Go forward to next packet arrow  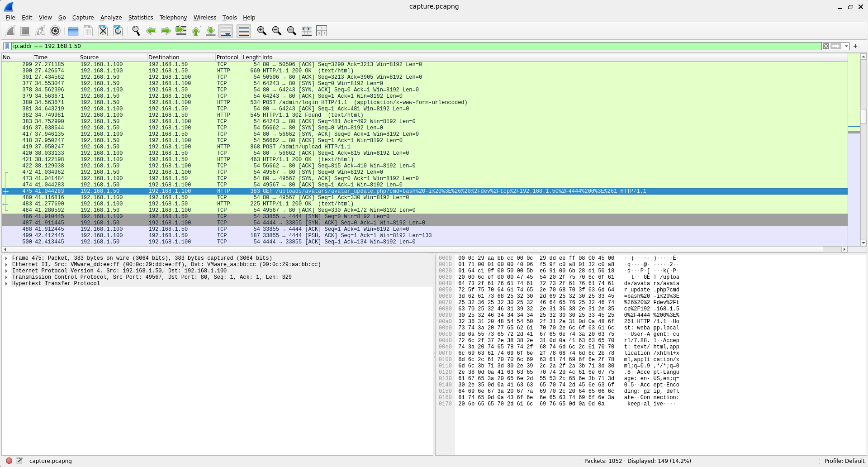pyautogui.click(x=166, y=31)
